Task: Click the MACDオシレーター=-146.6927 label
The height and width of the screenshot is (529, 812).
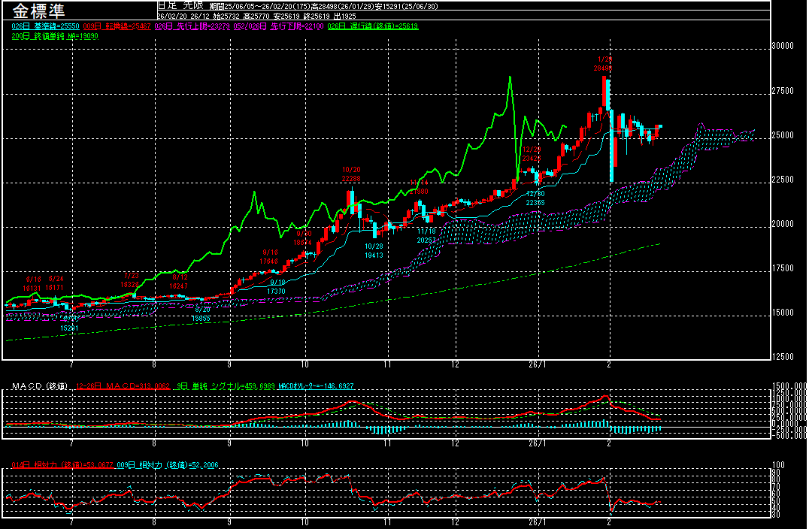Action: pyautogui.click(x=316, y=386)
